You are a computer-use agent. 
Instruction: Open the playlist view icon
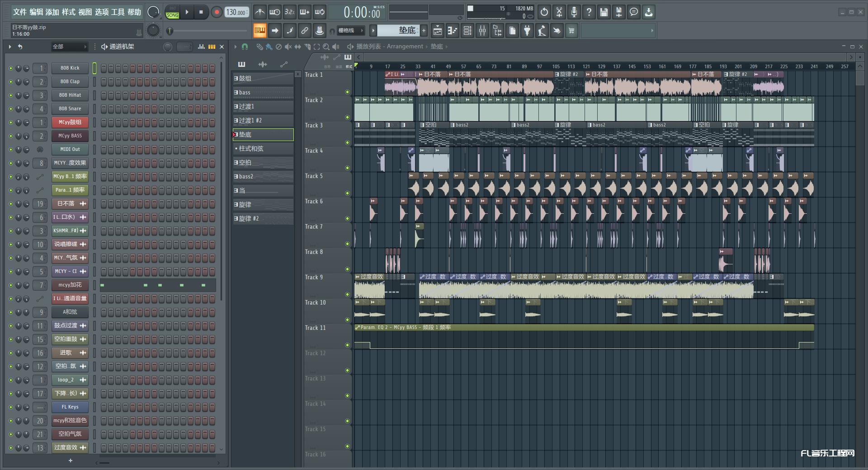tap(437, 31)
